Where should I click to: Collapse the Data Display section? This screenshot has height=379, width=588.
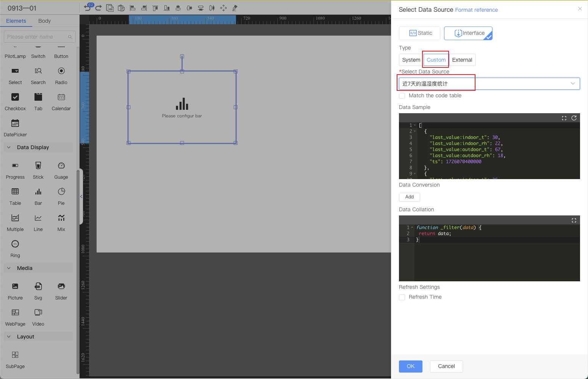(9, 147)
